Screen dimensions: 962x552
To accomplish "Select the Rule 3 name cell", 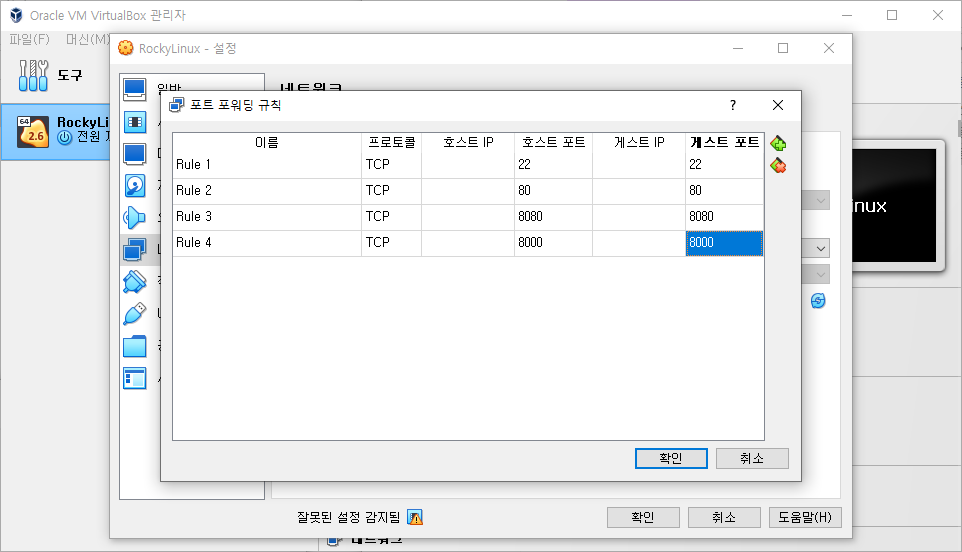I will (x=267, y=217).
